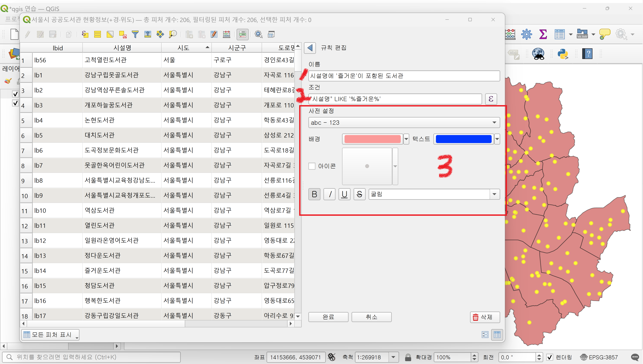Viewport: 643px width, 364px height.
Task: Open the filter funnel tool
Action: (x=135, y=34)
